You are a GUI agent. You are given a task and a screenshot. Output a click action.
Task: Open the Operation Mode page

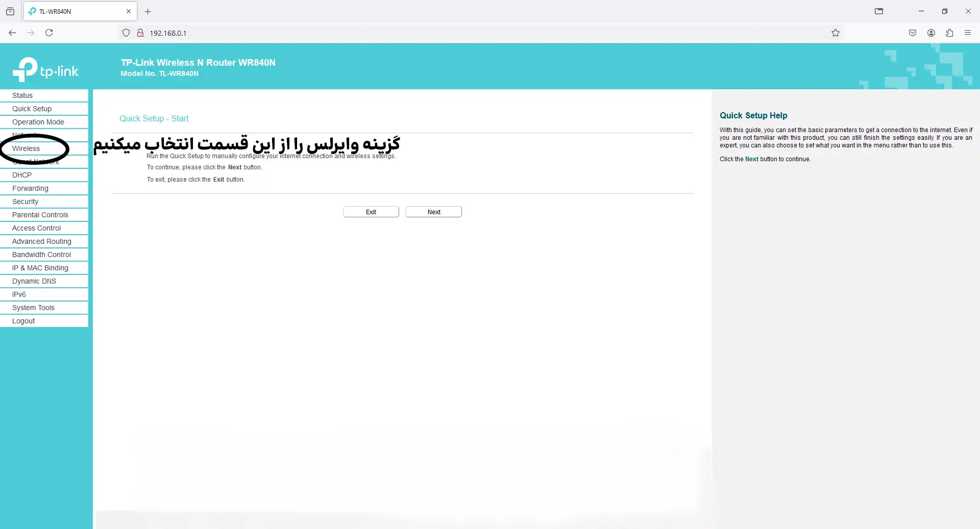click(x=44, y=122)
